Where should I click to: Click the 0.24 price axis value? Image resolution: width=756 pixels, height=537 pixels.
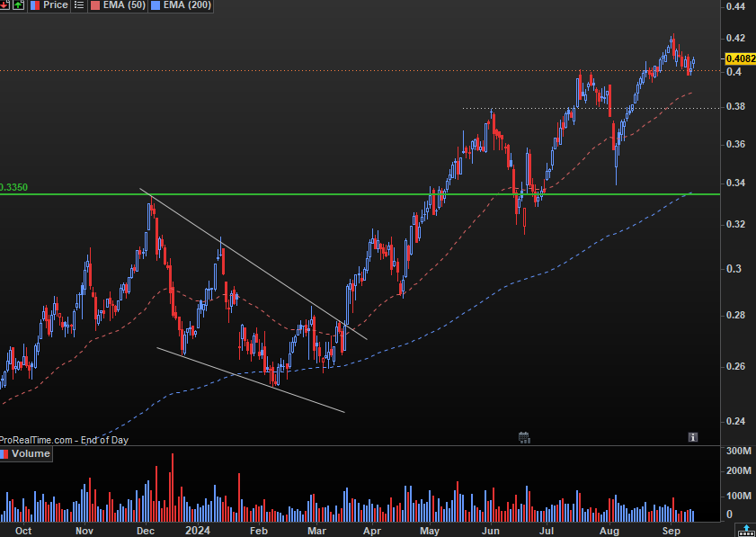point(735,421)
